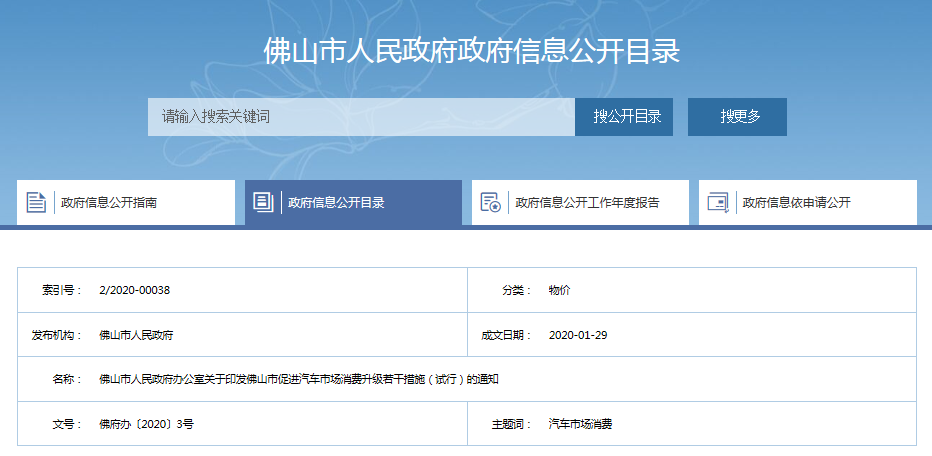Click the stacked pages icon for 政府信息公开目录

[263, 202]
